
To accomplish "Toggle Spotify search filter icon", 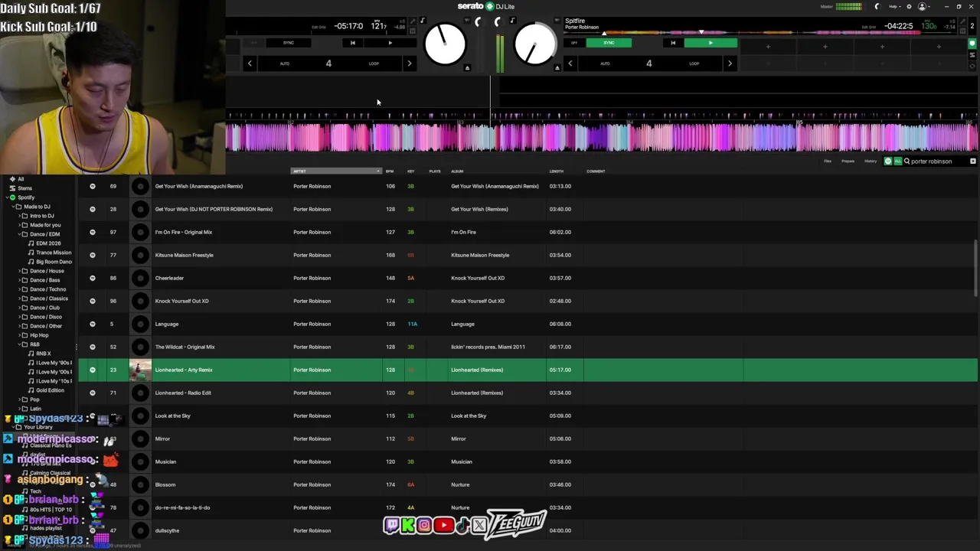I will click(x=888, y=161).
